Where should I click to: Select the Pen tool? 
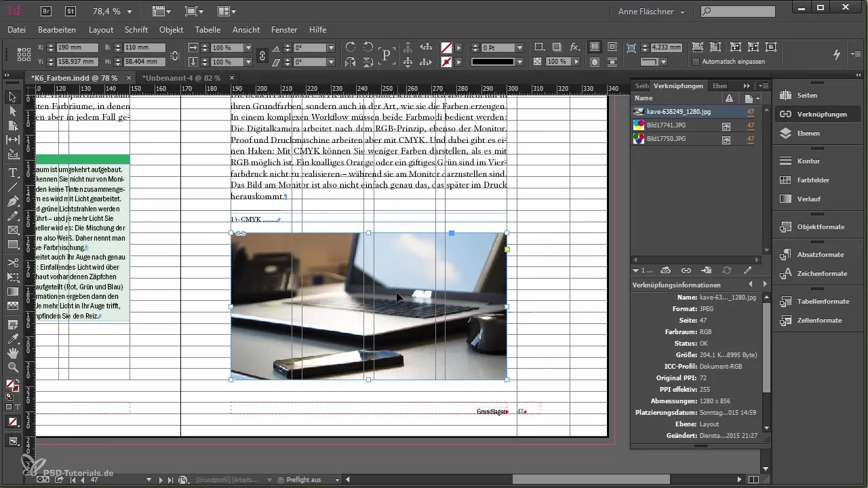coord(13,202)
